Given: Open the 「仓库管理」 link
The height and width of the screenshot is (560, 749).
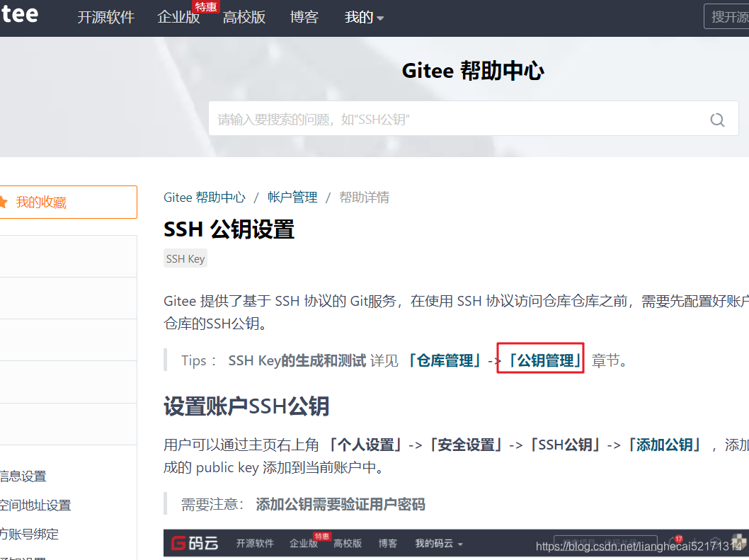Looking at the screenshot, I should click(445, 360).
